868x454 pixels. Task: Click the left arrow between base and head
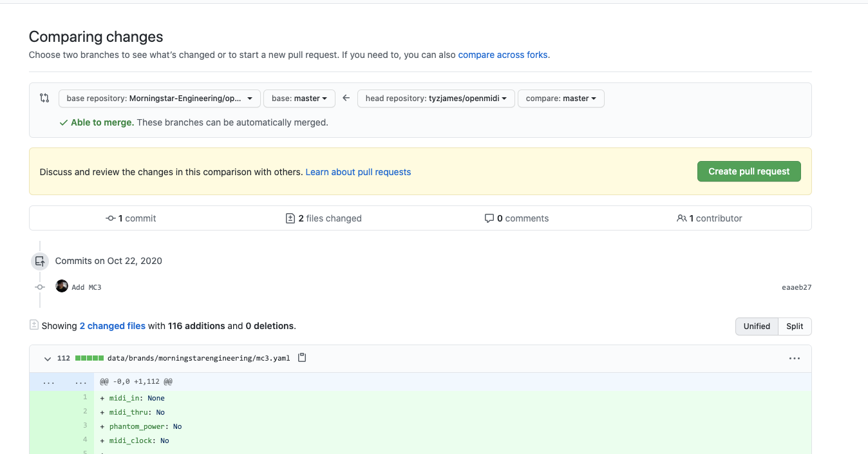point(346,99)
